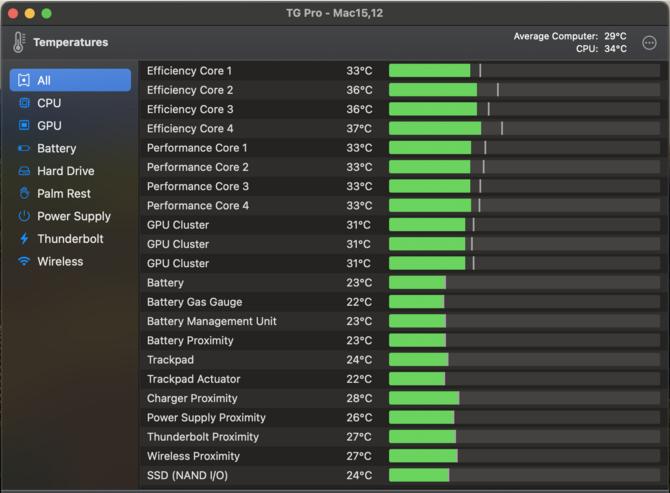
Task: Click the Average Computer temperature readout
Action: (x=570, y=36)
